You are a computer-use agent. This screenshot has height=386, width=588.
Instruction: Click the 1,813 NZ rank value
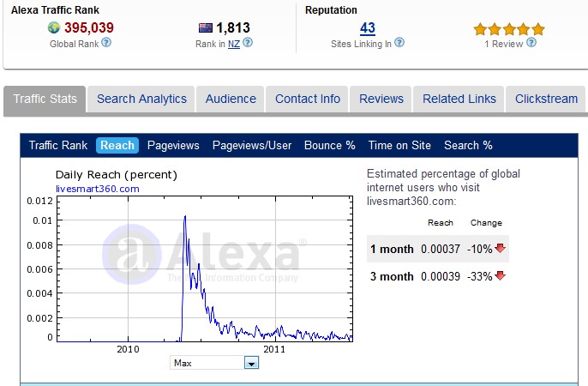tap(233, 27)
